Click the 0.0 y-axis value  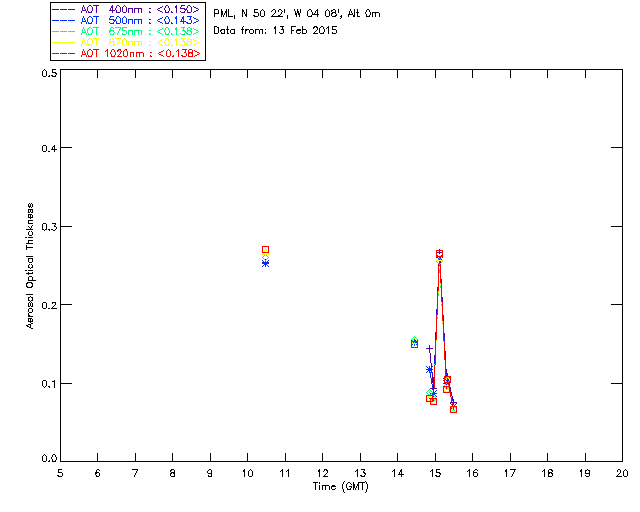tap(49, 459)
